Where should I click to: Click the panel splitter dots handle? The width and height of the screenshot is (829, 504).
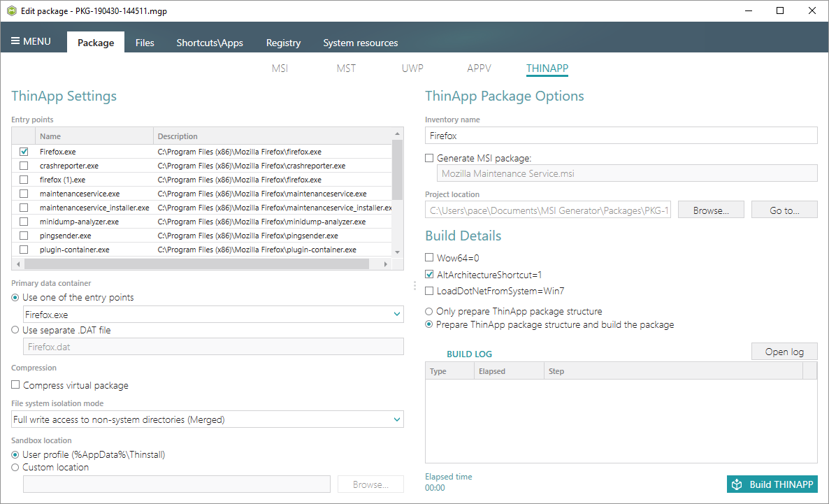414,286
